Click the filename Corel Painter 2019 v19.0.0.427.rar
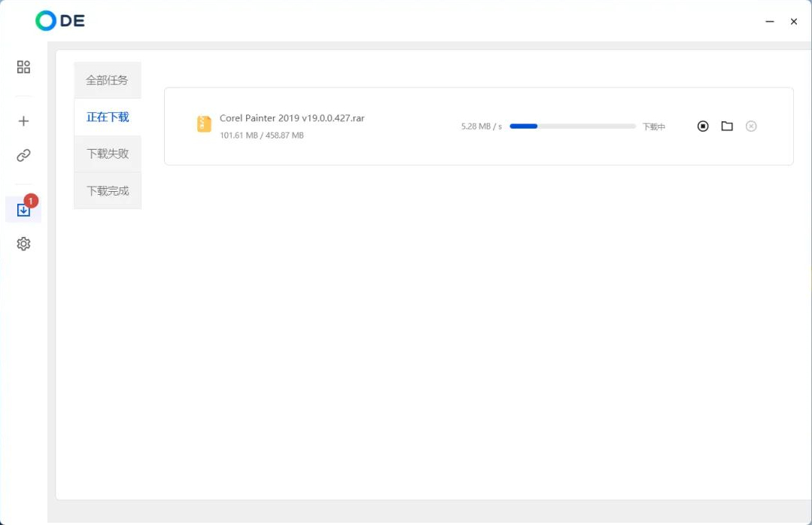This screenshot has width=812, height=525. 293,118
